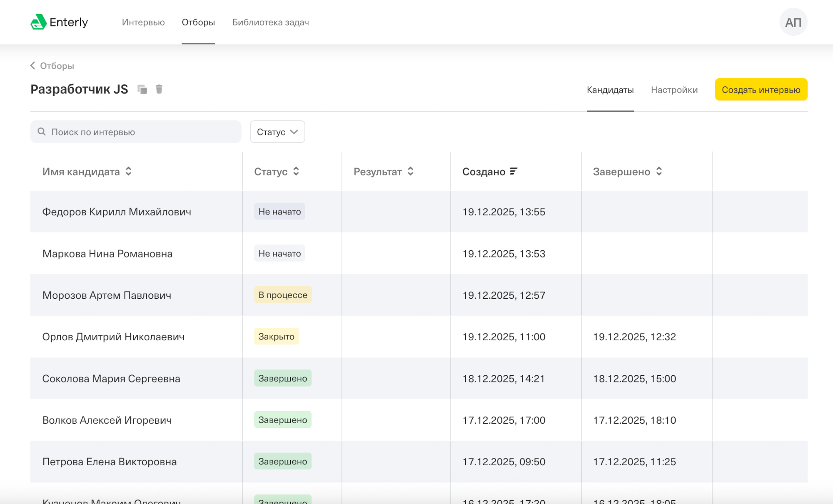Screen dimensions: 833x504
Task: Sort the table by Статус column header
Action: coord(277,171)
